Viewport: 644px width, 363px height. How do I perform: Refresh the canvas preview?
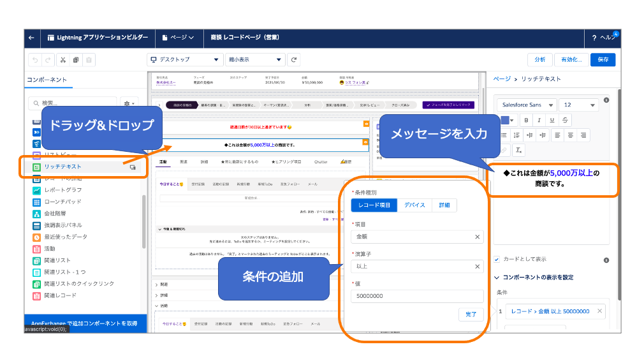pos(294,59)
